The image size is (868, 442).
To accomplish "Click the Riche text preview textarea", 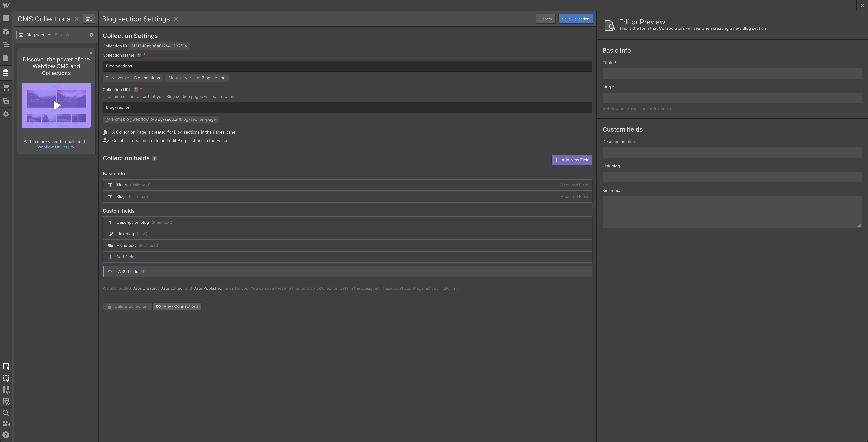I will point(732,212).
